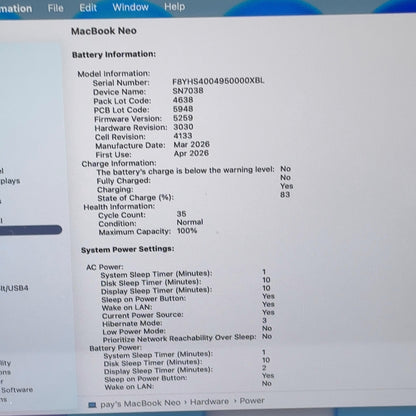Open the Edit menu
Screen dimensions: 416x416
coord(88,7)
